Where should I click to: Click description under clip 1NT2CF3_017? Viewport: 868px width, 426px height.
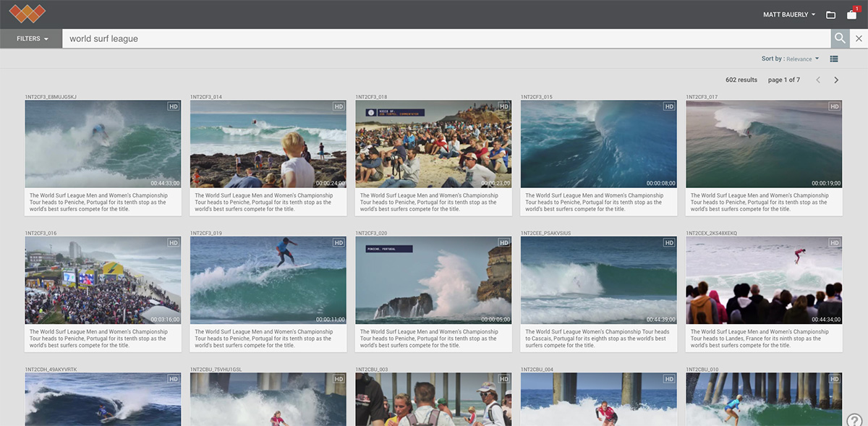(x=760, y=203)
